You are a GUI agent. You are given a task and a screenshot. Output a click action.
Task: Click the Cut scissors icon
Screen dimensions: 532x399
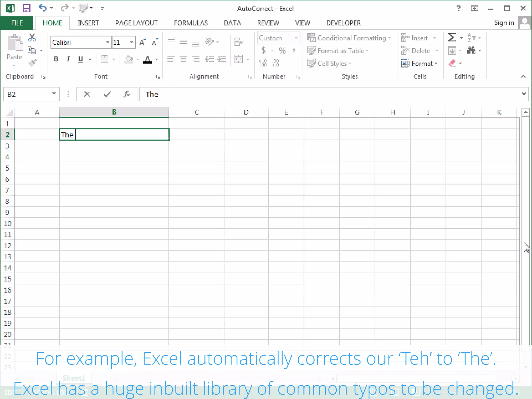click(32, 37)
